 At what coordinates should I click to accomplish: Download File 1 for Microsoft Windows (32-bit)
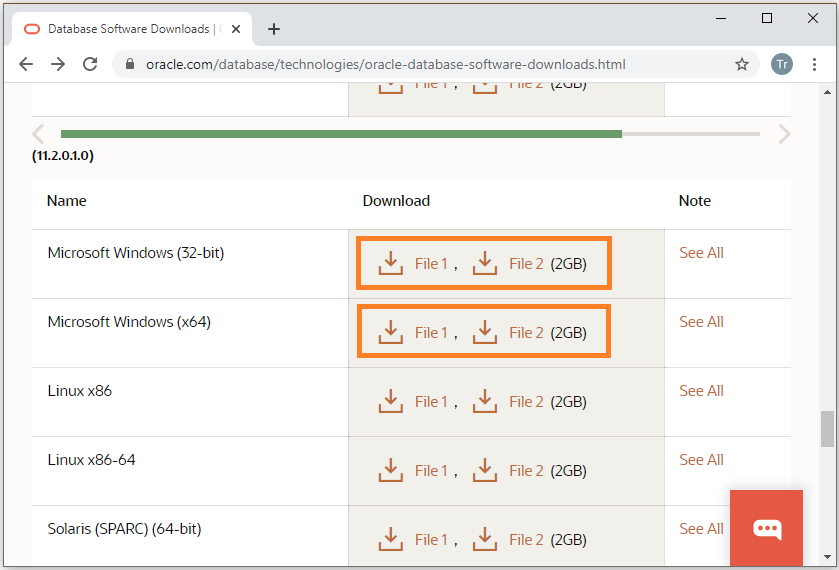pyautogui.click(x=431, y=264)
